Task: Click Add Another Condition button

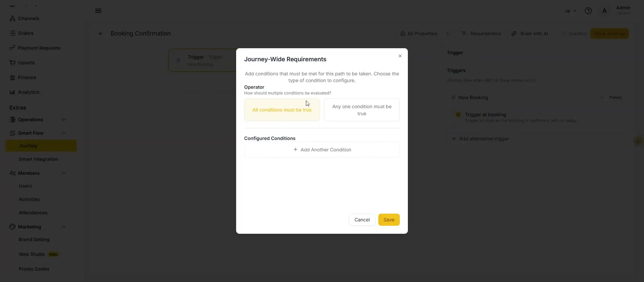Action: pyautogui.click(x=322, y=150)
